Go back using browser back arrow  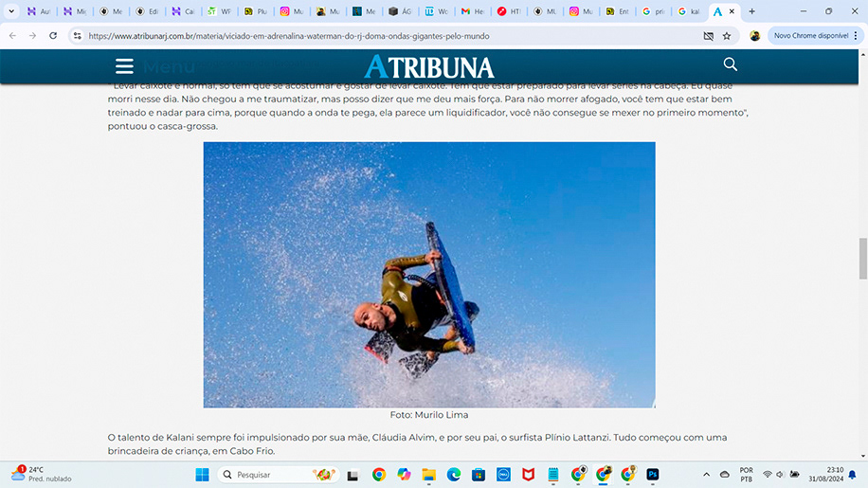coord(12,35)
